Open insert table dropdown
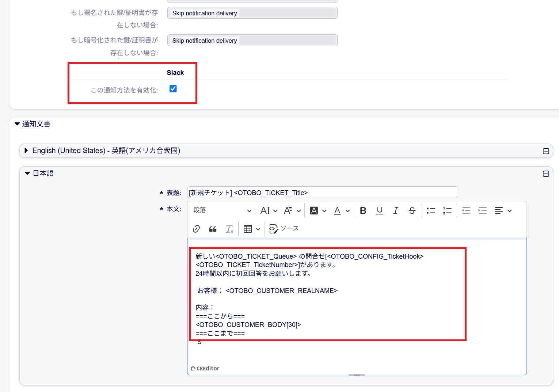The height and width of the screenshot is (392, 559). coord(252,229)
